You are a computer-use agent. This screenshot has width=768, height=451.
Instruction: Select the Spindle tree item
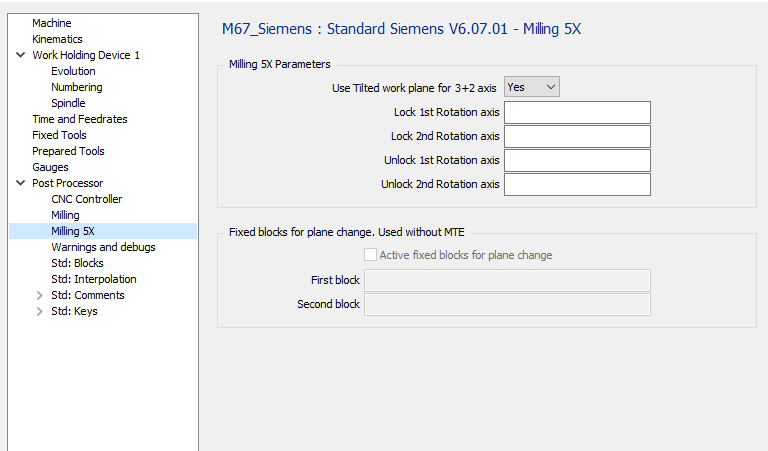click(x=68, y=103)
